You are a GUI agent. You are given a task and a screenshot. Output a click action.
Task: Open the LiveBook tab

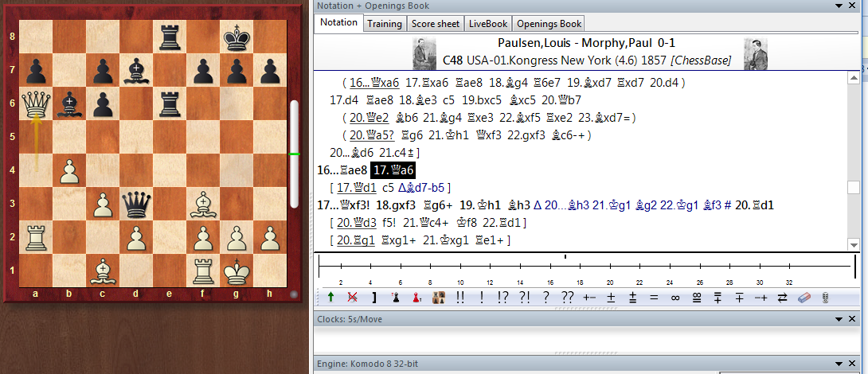(x=487, y=23)
